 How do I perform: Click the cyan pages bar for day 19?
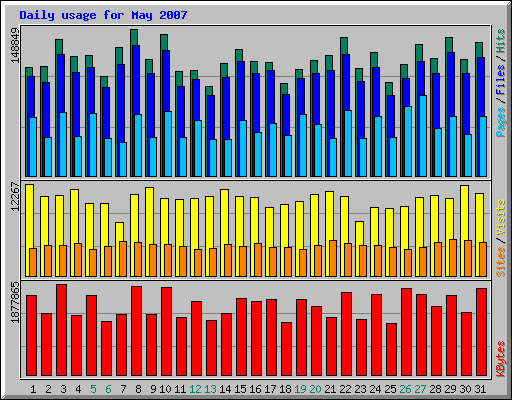coord(303,145)
